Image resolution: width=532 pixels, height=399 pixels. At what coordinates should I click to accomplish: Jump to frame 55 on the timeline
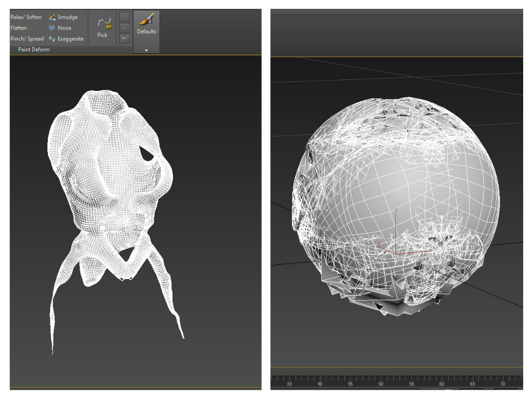411,384
